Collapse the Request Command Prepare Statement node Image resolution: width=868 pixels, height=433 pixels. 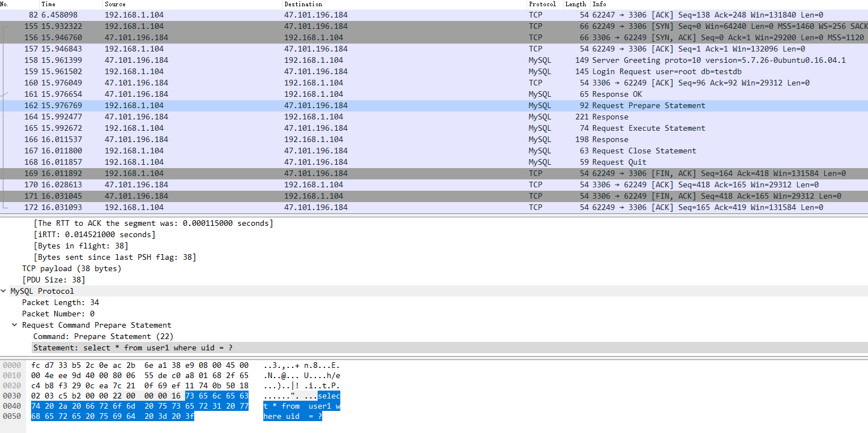coord(14,325)
